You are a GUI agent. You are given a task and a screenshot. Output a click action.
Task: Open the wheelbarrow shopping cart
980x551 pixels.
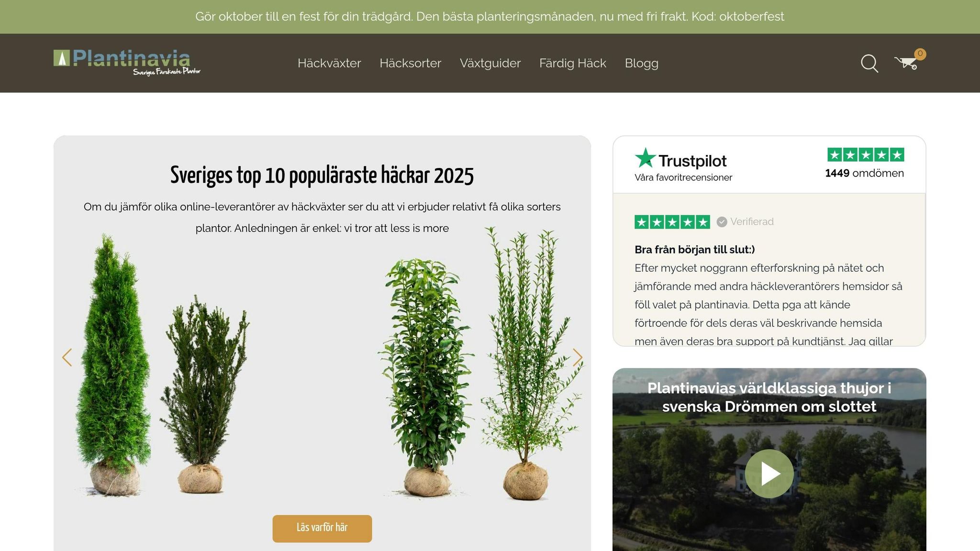click(906, 63)
